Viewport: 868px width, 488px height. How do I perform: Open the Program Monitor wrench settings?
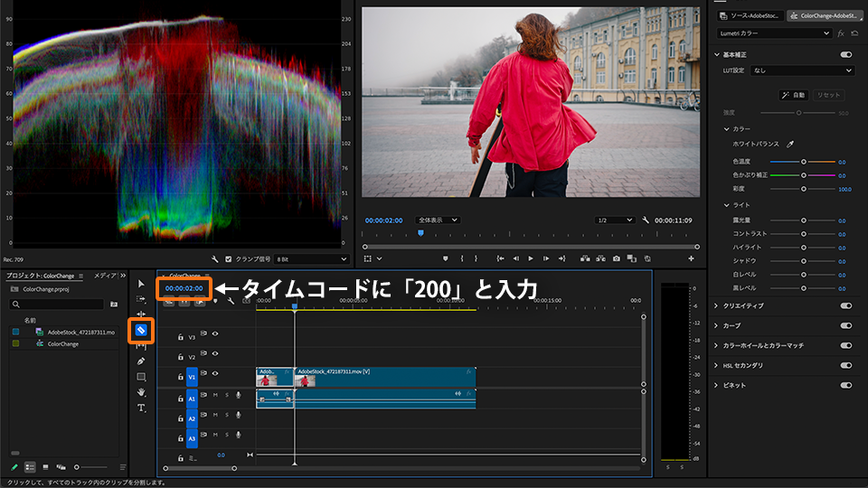(646, 221)
